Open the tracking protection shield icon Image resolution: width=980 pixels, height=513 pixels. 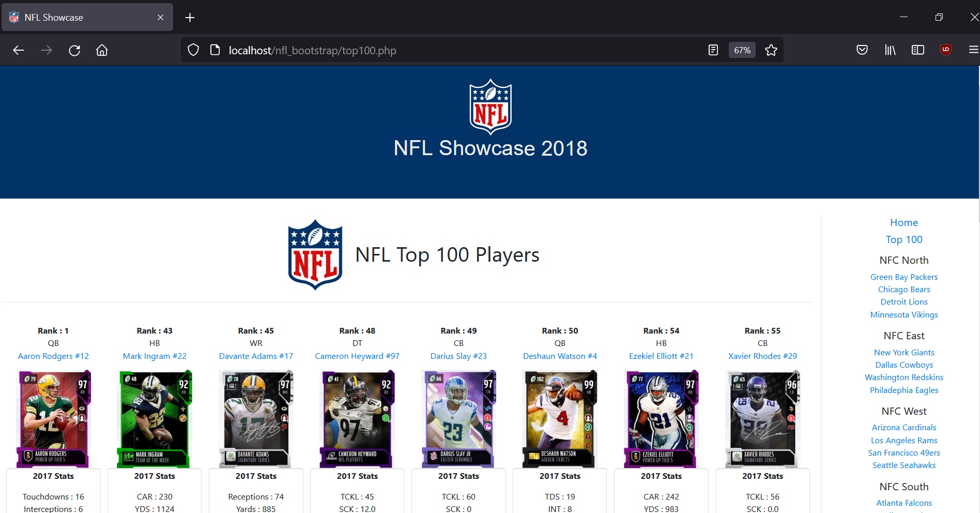pos(193,50)
